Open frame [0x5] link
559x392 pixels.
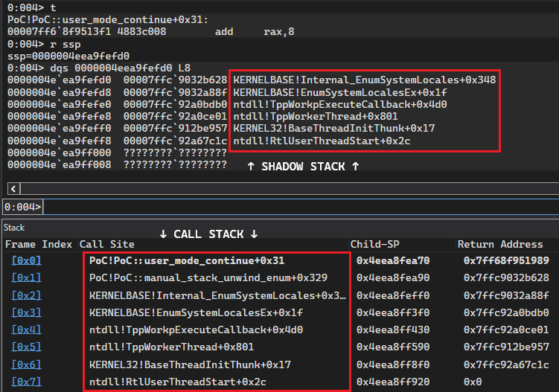(x=26, y=347)
